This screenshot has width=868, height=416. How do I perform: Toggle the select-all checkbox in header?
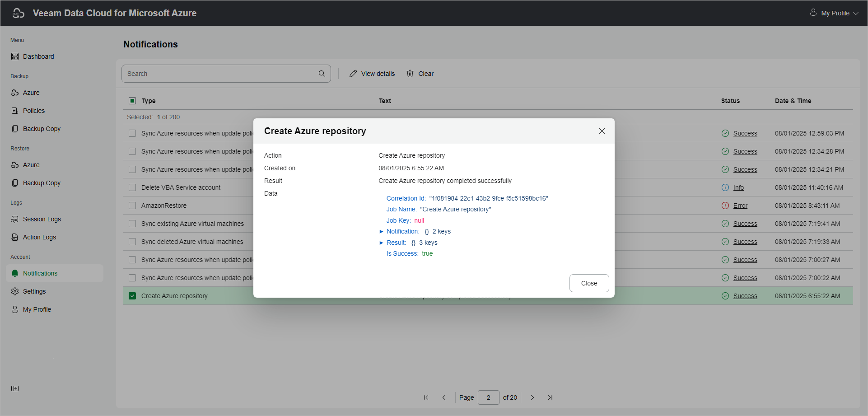click(x=132, y=101)
